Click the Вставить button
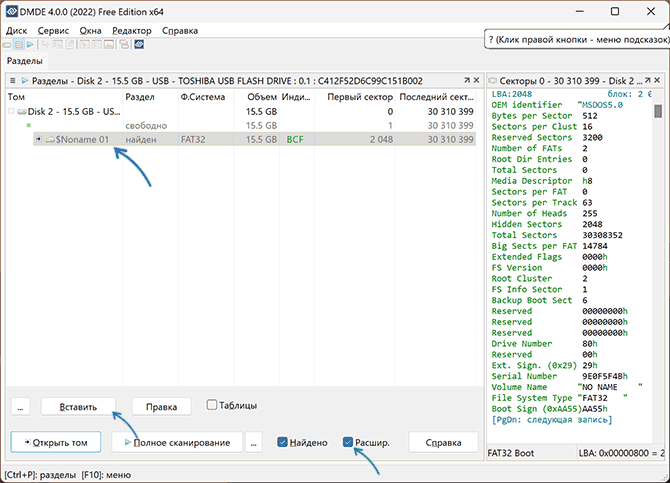The height and width of the screenshot is (483, 670). pyautogui.click(x=78, y=406)
